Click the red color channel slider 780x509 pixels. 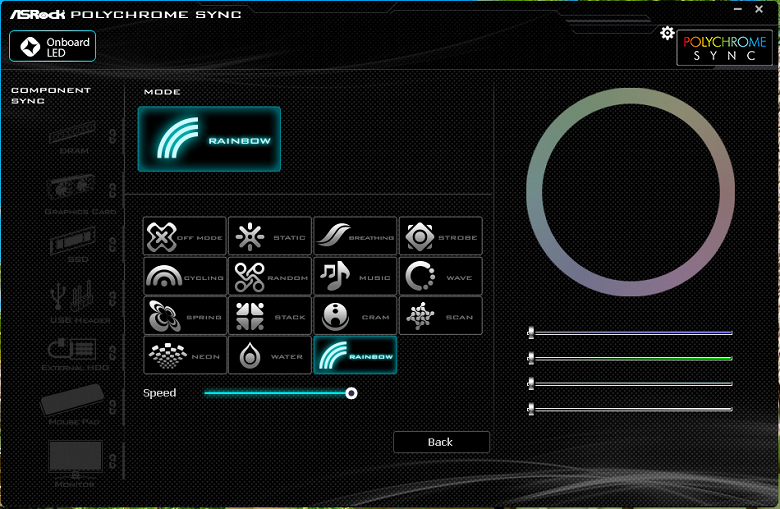(630, 384)
